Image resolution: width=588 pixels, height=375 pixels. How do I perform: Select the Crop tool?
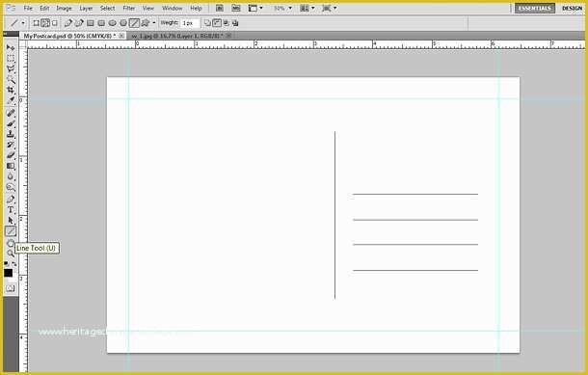click(x=11, y=90)
